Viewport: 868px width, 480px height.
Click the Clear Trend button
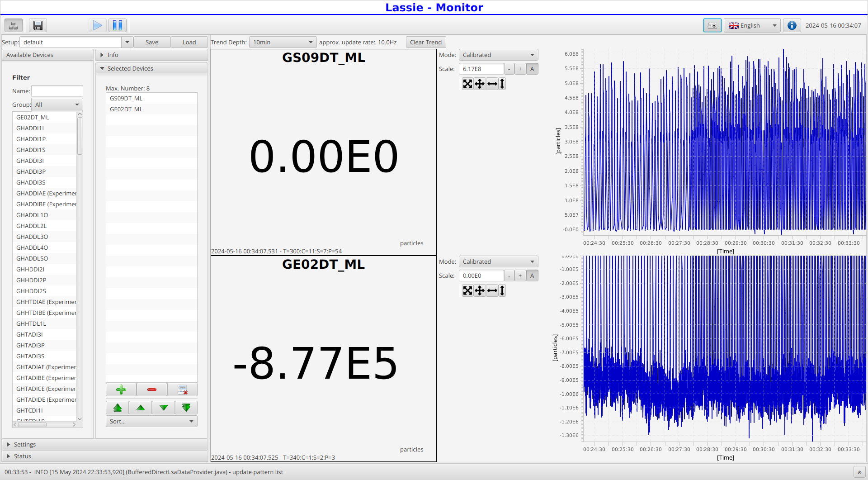tap(426, 42)
